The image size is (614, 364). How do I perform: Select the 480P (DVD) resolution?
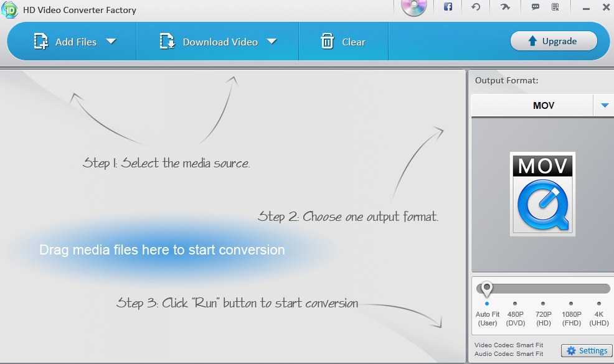516,318
